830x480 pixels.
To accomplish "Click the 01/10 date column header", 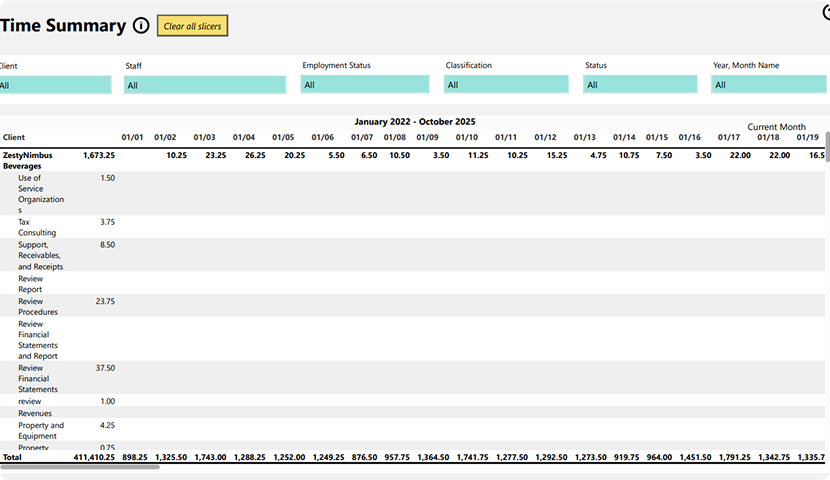I will coord(467,137).
